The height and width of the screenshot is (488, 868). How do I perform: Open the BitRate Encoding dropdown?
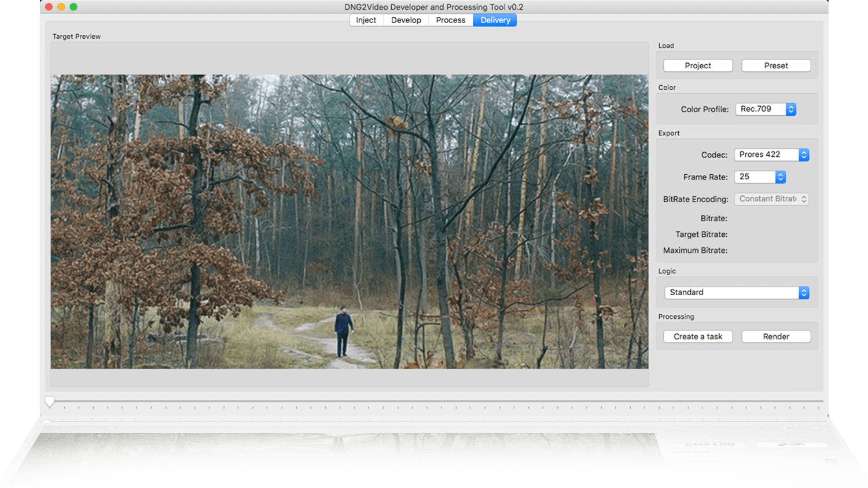771,199
